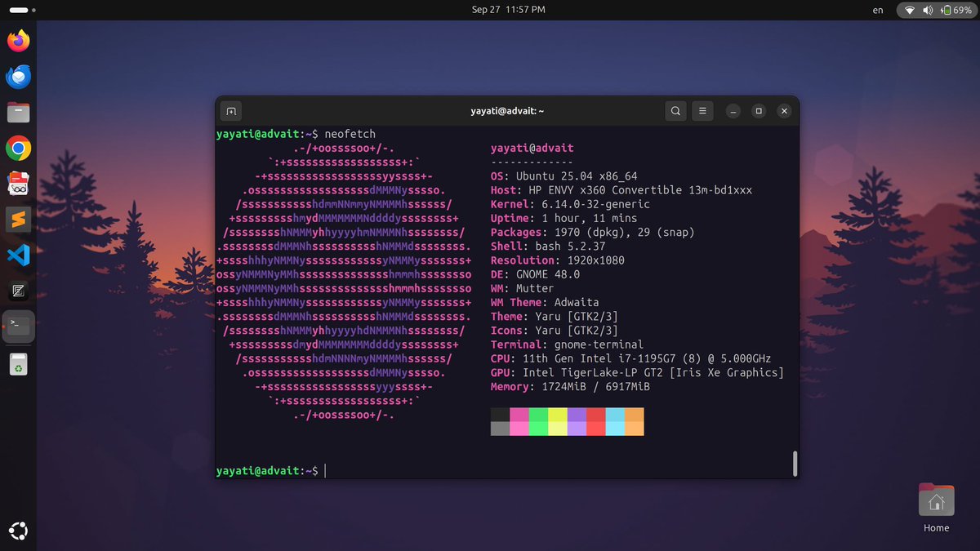Launch Sublime Text from the dock
Viewport: 980px width, 551px height.
click(18, 220)
